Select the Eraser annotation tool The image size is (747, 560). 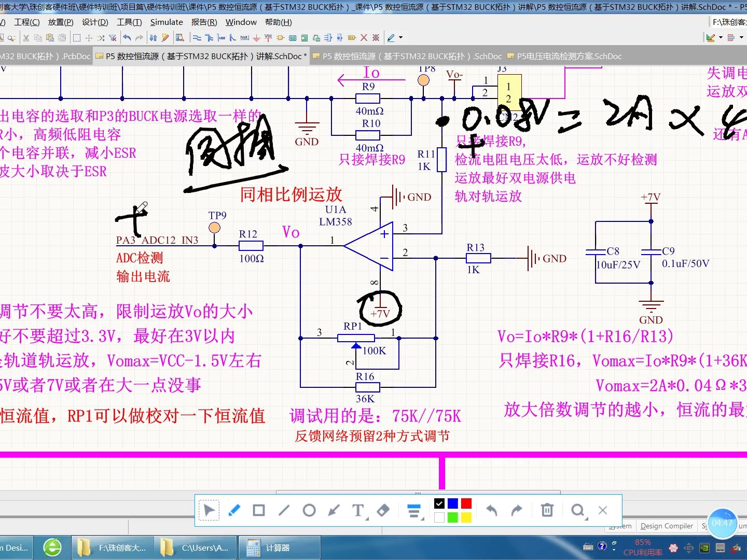383,510
